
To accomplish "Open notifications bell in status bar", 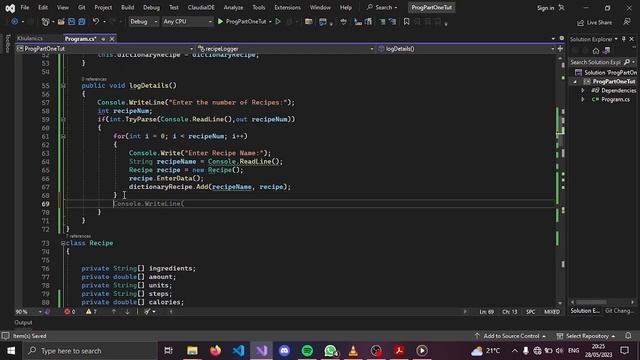I will pyautogui.click(x=628, y=336).
